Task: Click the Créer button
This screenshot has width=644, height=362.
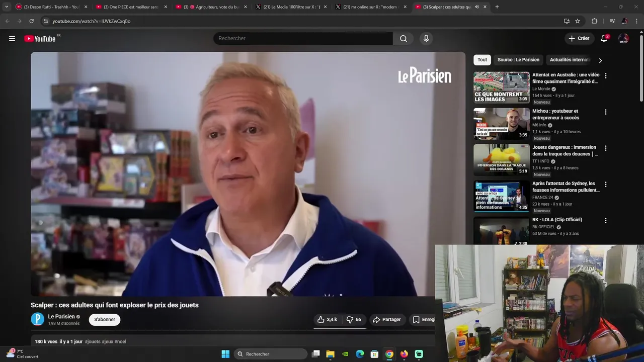Action: [579, 38]
